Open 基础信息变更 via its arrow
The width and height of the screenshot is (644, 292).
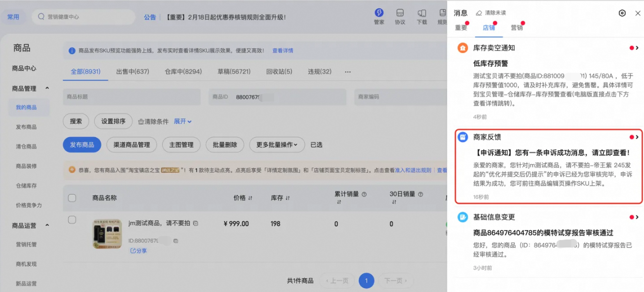(637, 217)
